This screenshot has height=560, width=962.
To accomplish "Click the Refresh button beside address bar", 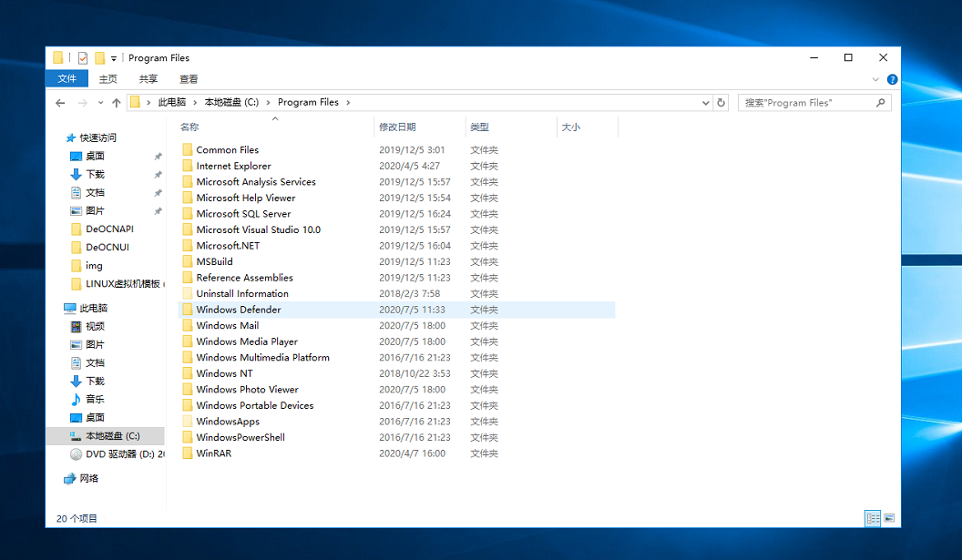I will click(x=721, y=103).
